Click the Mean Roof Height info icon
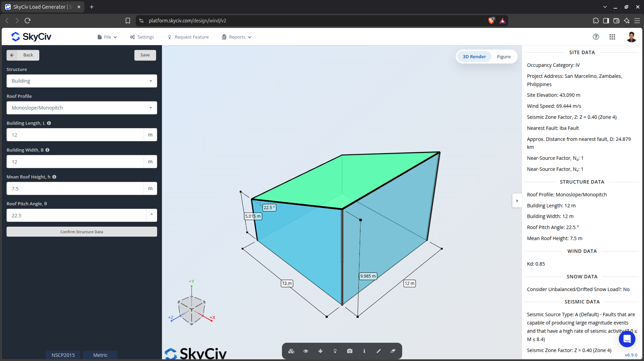The height and width of the screenshot is (361, 644). click(x=54, y=177)
